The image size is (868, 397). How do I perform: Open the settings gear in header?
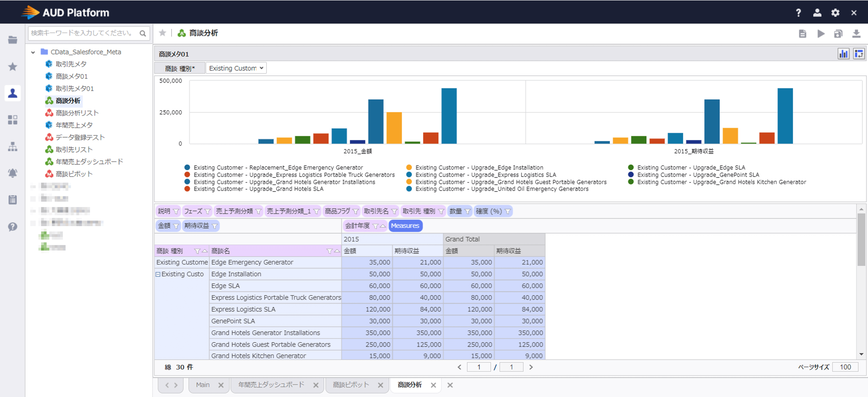click(835, 13)
